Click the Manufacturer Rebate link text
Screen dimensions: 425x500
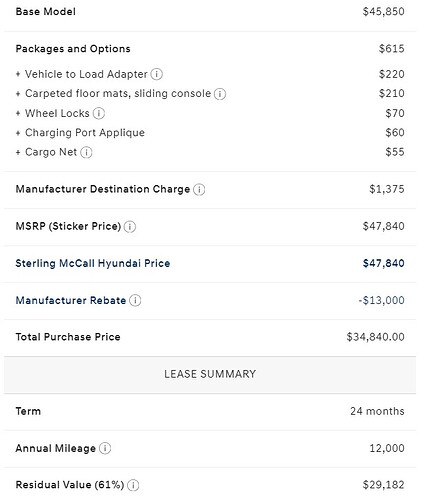[x=71, y=300]
